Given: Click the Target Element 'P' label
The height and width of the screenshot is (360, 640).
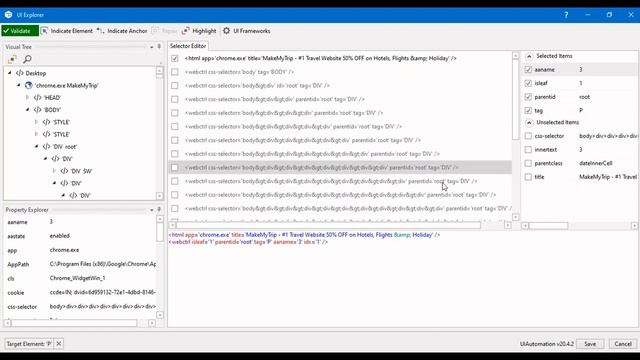Looking at the screenshot, I should [x=29, y=344].
